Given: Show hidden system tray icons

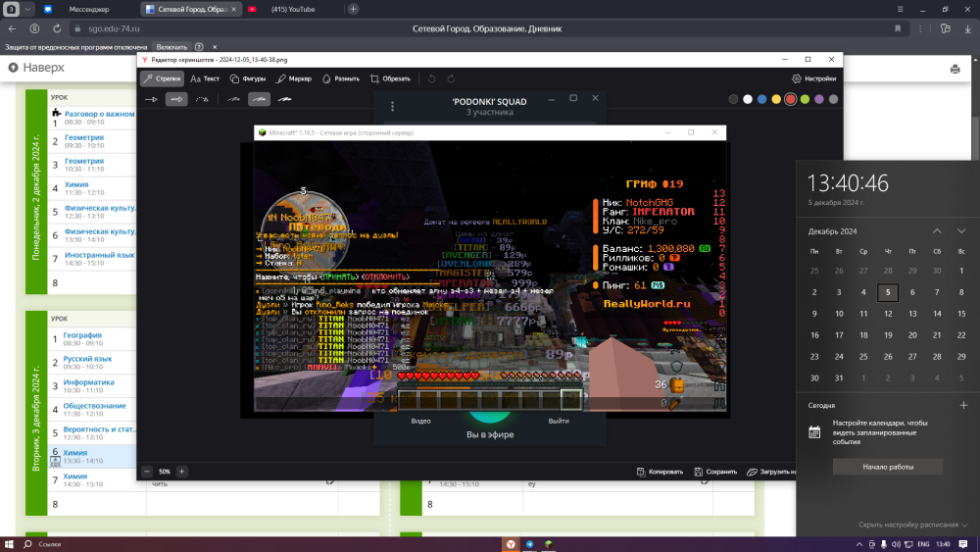Looking at the screenshot, I should [x=859, y=544].
